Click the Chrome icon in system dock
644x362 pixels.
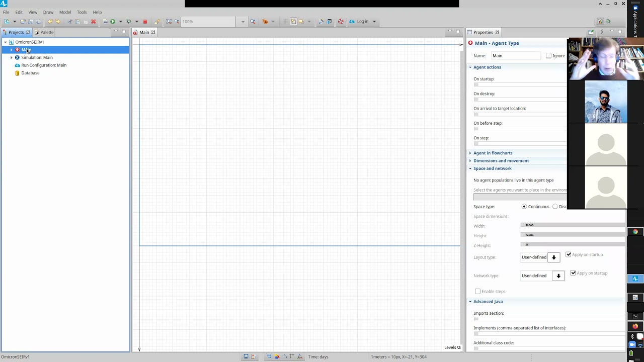tap(635, 232)
